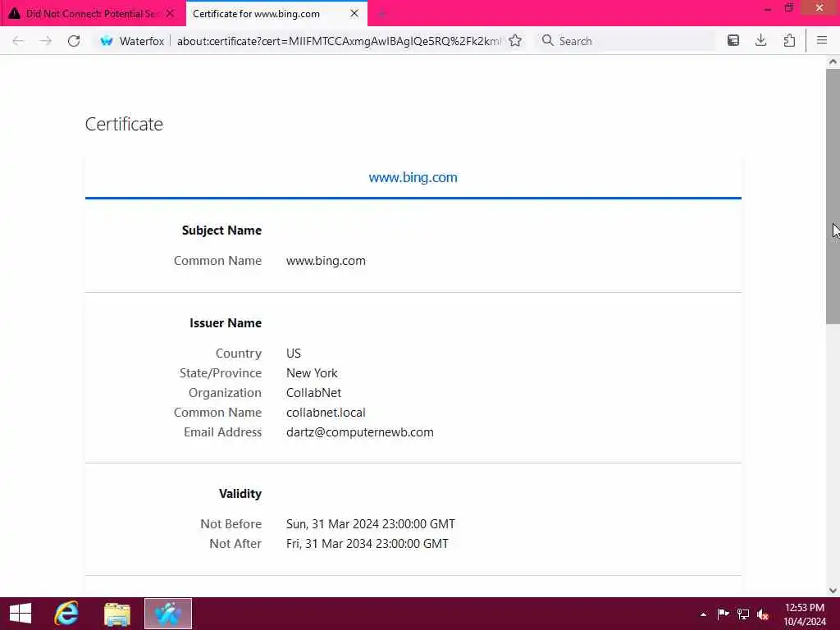840x630 pixels.
Task: Click the muted volume tray icon
Action: click(763, 614)
